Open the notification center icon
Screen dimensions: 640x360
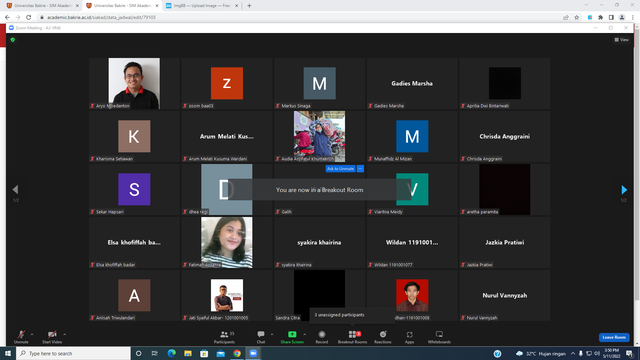pos(630,353)
